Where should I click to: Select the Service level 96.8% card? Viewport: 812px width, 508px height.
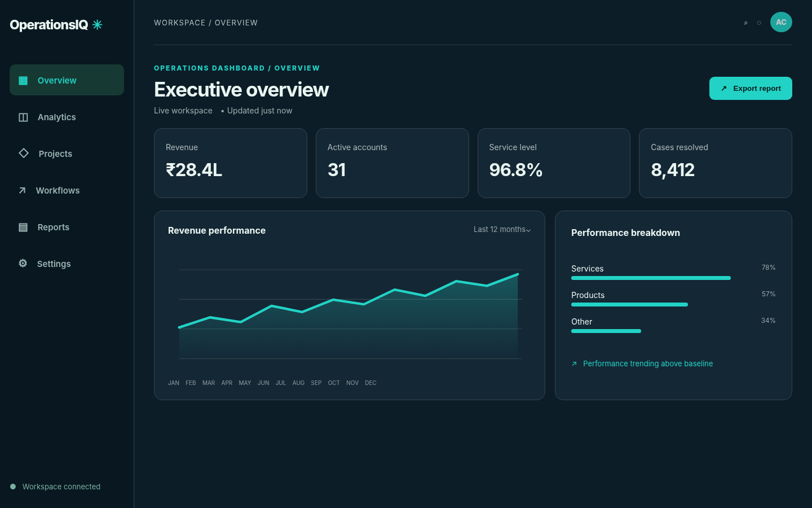coord(554,163)
